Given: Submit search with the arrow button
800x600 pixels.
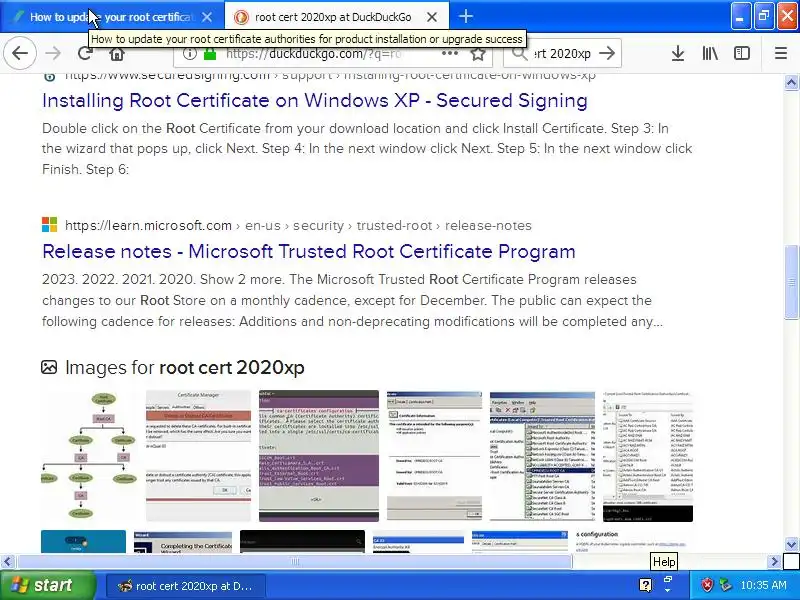Looking at the screenshot, I should [607, 53].
